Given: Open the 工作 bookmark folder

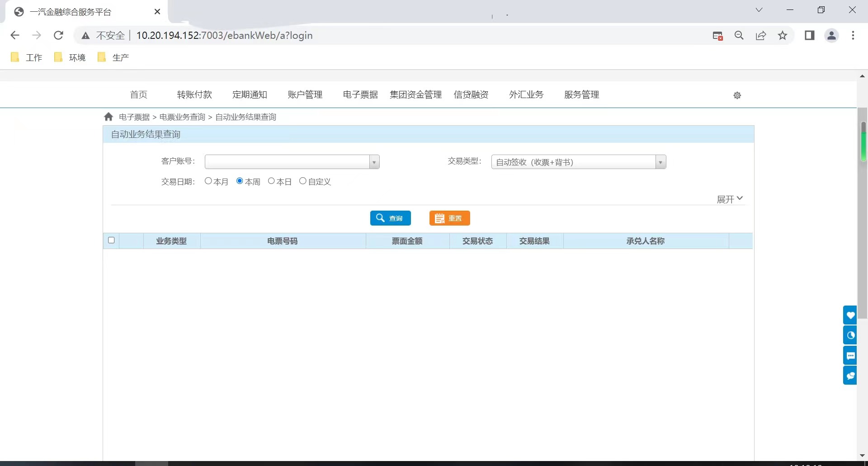Looking at the screenshot, I should [27, 57].
